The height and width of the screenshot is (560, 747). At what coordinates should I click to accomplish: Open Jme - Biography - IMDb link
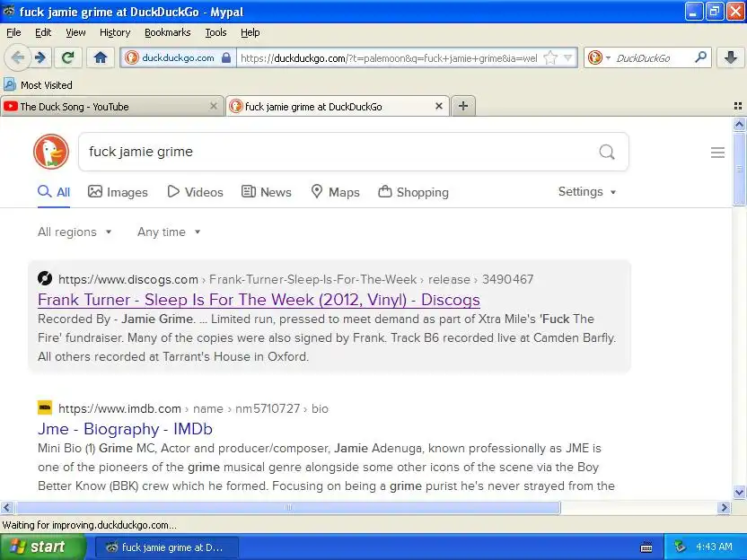point(125,429)
